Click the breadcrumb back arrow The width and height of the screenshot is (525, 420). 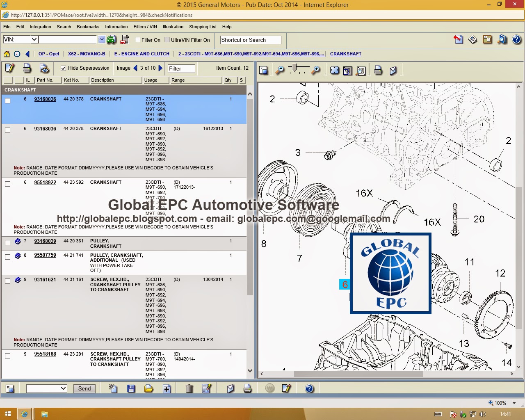pyautogui.click(x=27, y=54)
